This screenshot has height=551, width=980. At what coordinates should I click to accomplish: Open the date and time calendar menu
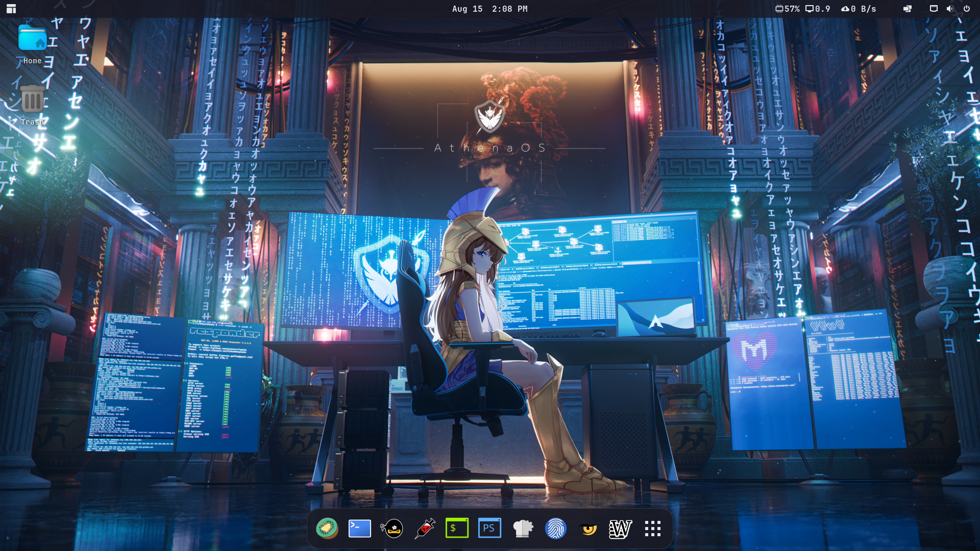coord(489,9)
